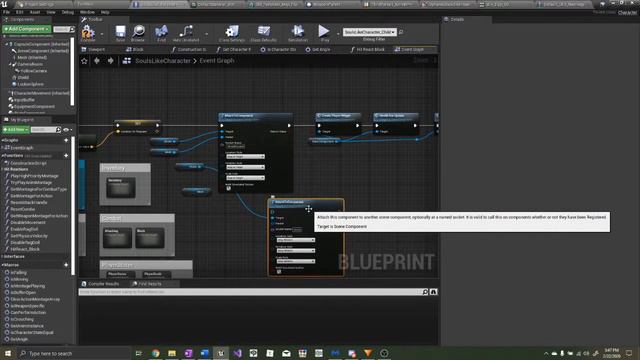The height and width of the screenshot is (360, 640).
Task: Navigate back in graph history
Action: click(x=97, y=61)
